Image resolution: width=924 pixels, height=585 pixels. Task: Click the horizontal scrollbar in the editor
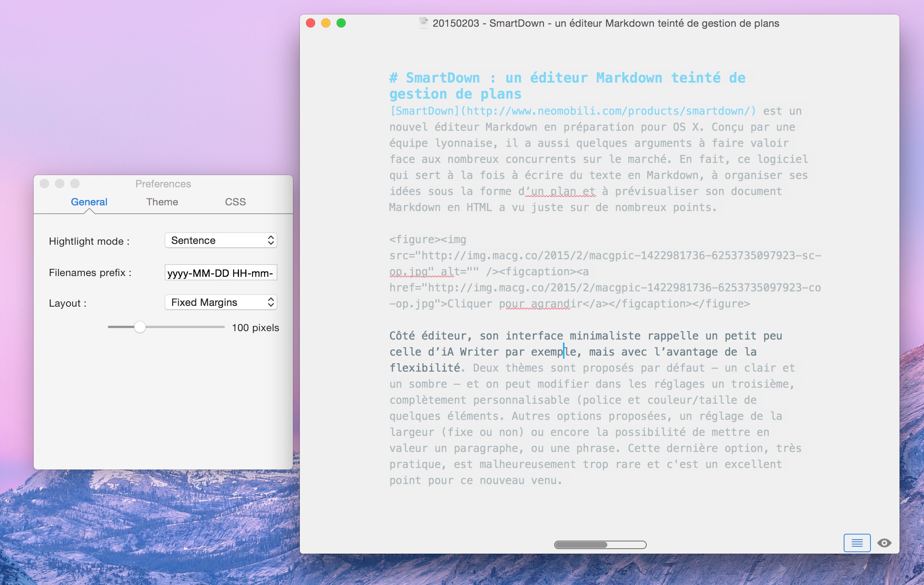pyautogui.click(x=600, y=545)
